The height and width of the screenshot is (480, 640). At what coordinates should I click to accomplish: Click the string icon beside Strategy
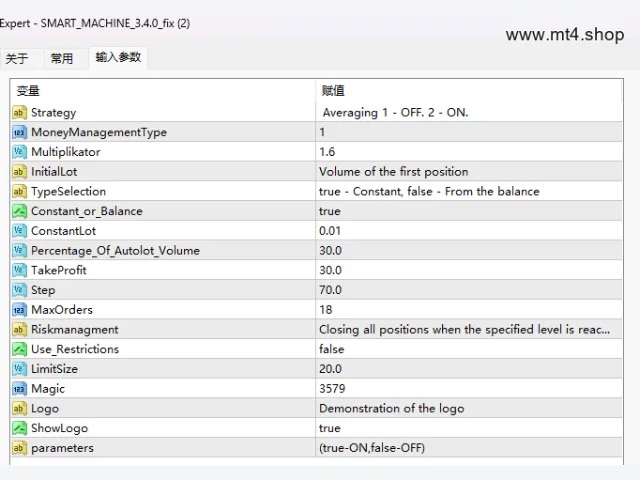point(19,112)
